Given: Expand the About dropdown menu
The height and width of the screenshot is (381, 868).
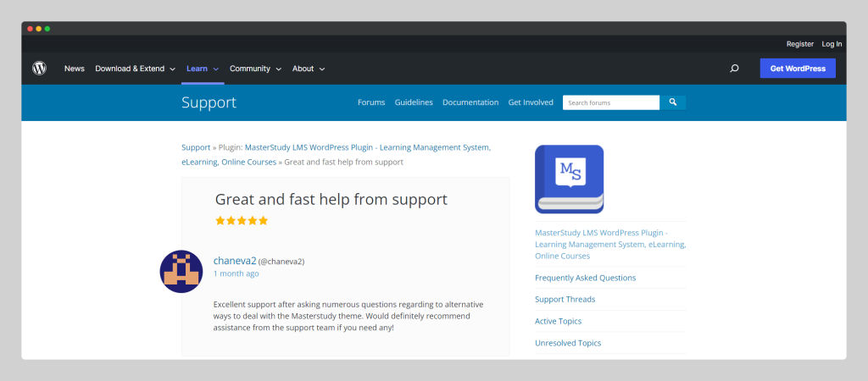Looking at the screenshot, I should [309, 69].
